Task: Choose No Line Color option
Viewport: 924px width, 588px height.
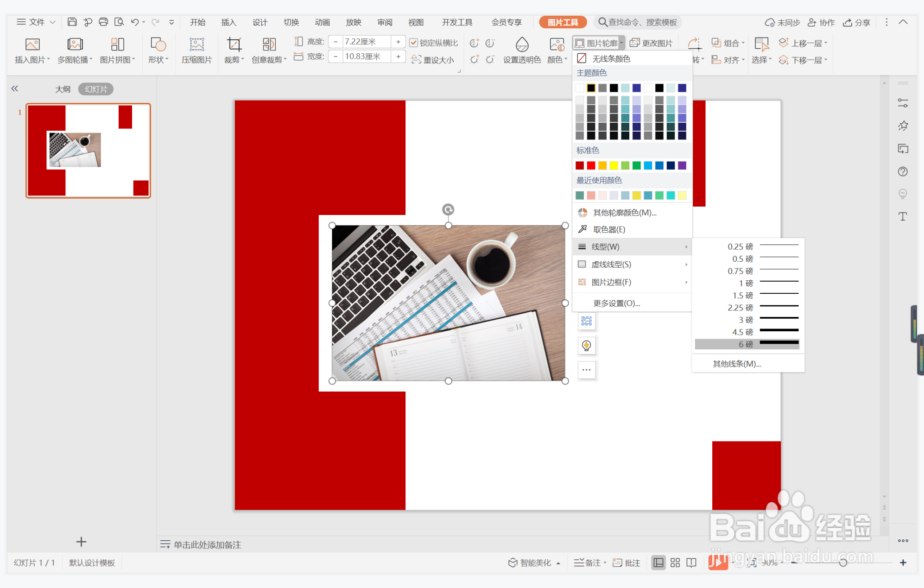Action: [x=632, y=58]
